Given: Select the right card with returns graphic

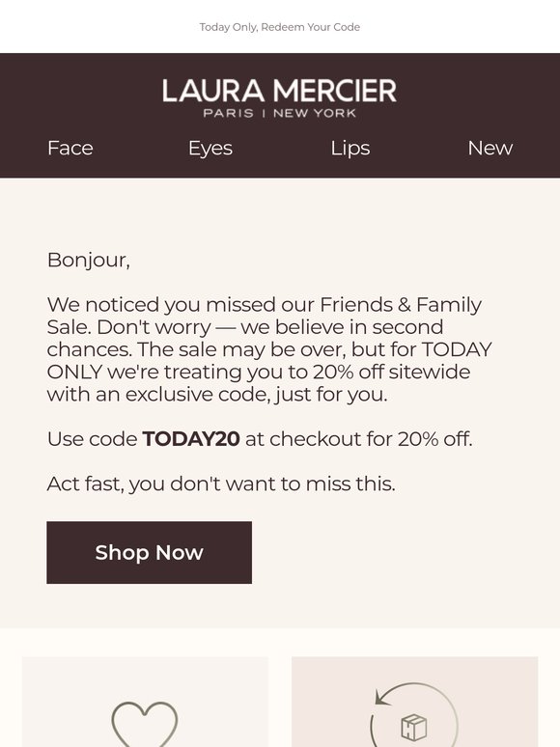Looking at the screenshot, I should pyautogui.click(x=414, y=702).
